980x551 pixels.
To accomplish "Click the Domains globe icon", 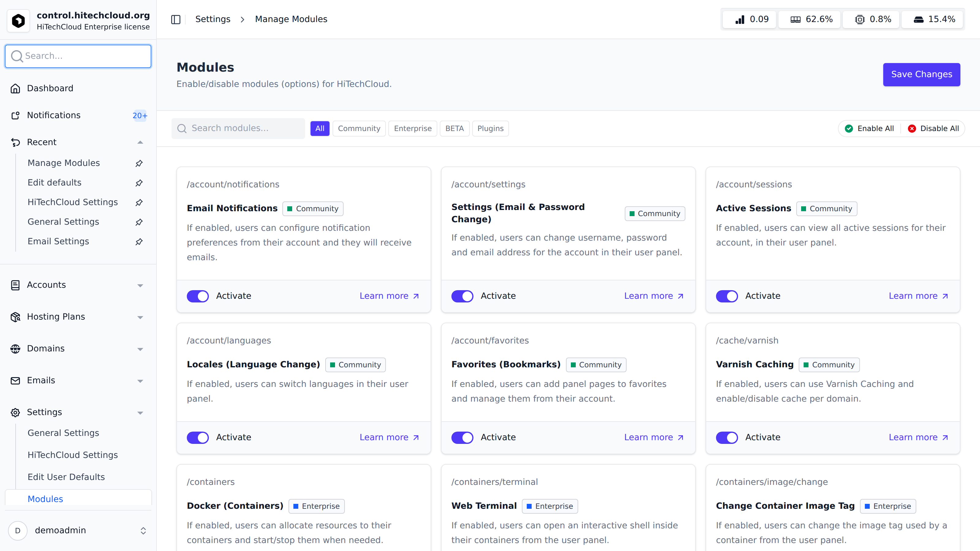I will [15, 349].
